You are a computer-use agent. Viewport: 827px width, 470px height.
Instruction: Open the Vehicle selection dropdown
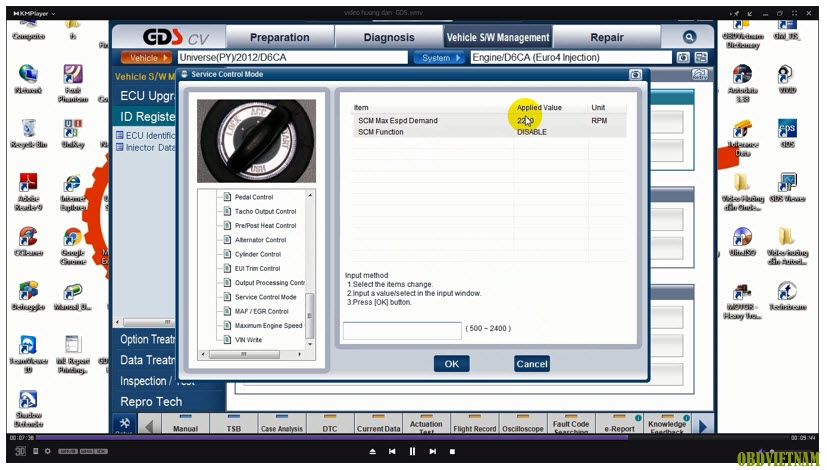click(145, 58)
